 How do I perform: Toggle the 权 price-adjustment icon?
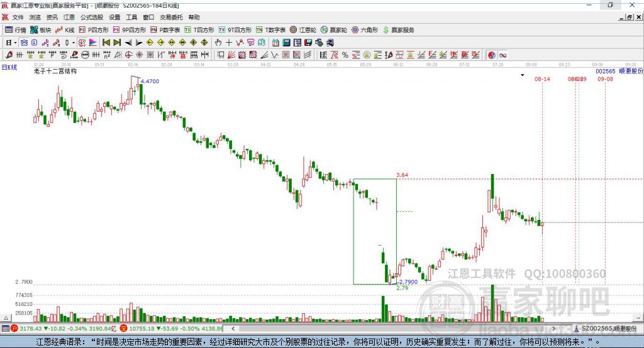click(x=82, y=43)
